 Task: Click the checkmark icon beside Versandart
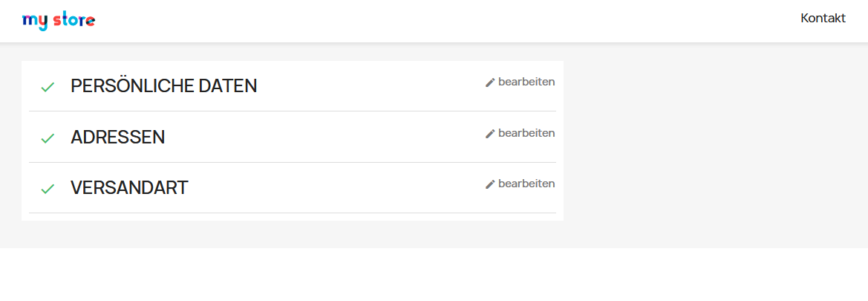point(48,189)
